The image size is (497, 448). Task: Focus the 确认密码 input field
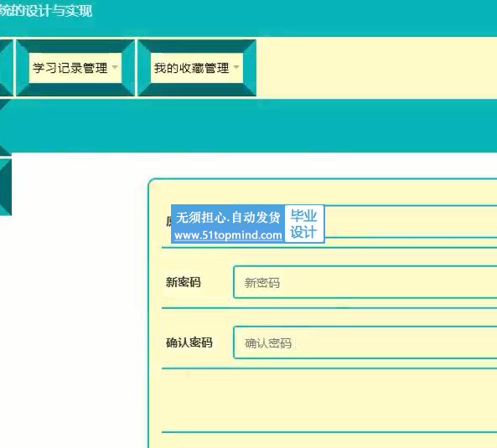(x=365, y=342)
